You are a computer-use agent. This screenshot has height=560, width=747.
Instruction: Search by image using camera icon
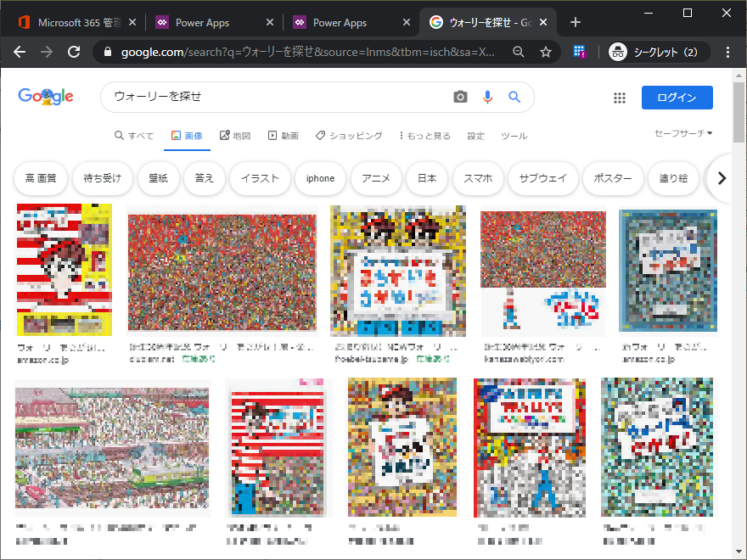point(460,97)
